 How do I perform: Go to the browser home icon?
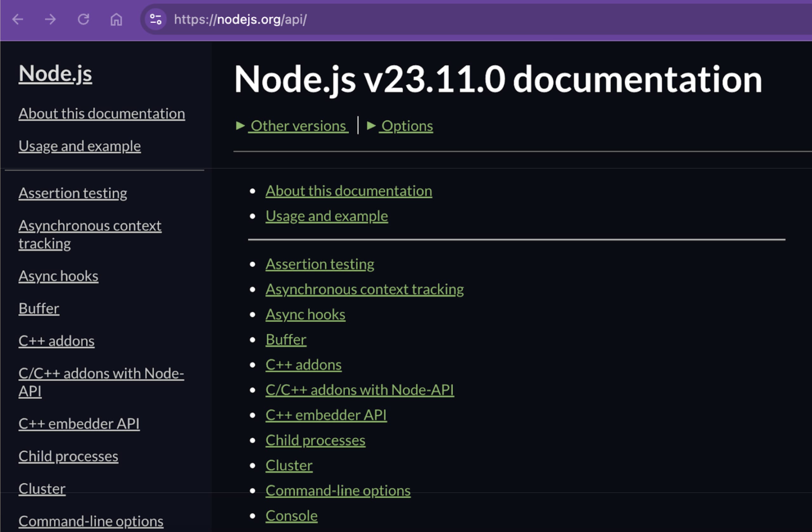pos(116,19)
